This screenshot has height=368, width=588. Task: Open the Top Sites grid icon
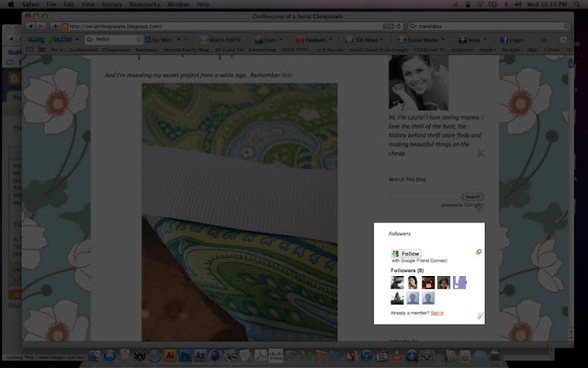[x=41, y=49]
